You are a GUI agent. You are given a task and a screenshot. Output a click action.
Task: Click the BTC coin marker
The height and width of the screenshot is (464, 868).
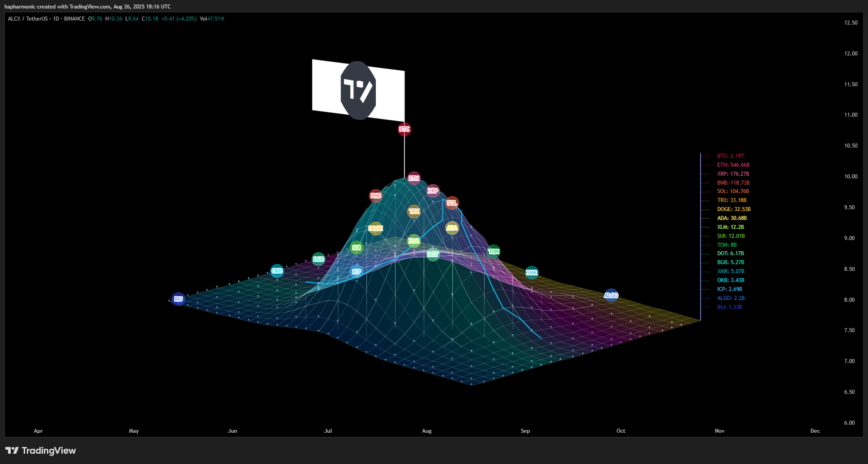click(x=404, y=129)
